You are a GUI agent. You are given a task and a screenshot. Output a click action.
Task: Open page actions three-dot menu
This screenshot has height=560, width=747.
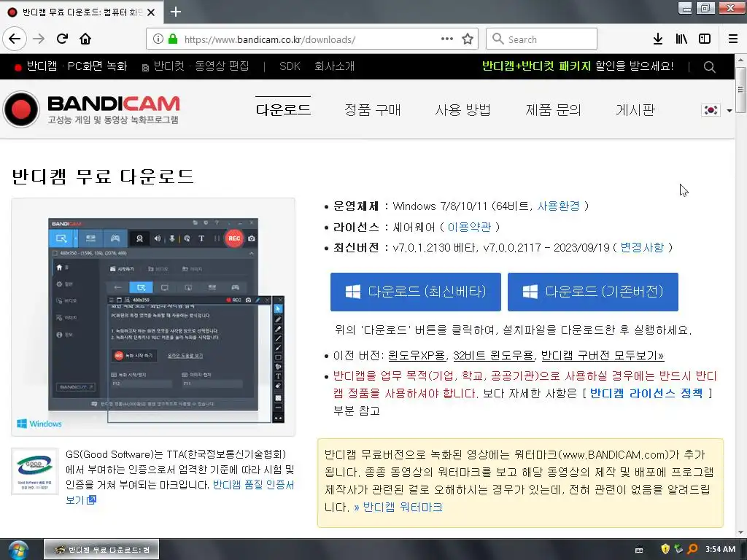tap(447, 39)
